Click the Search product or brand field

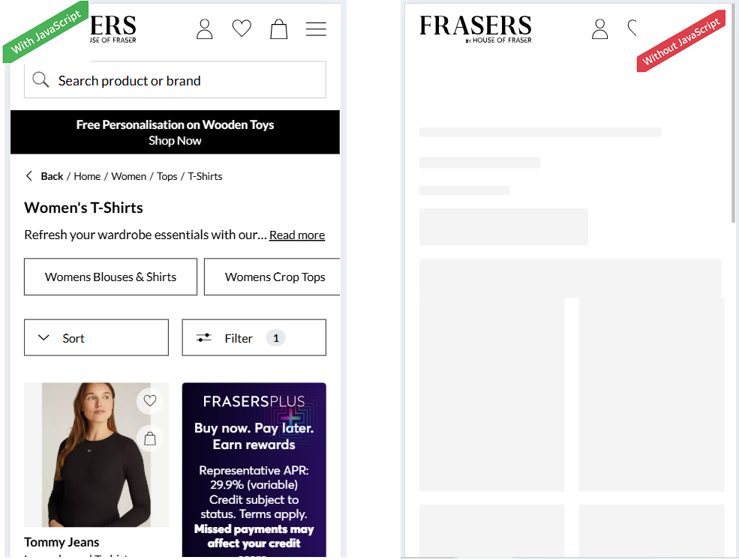pyautogui.click(x=175, y=79)
